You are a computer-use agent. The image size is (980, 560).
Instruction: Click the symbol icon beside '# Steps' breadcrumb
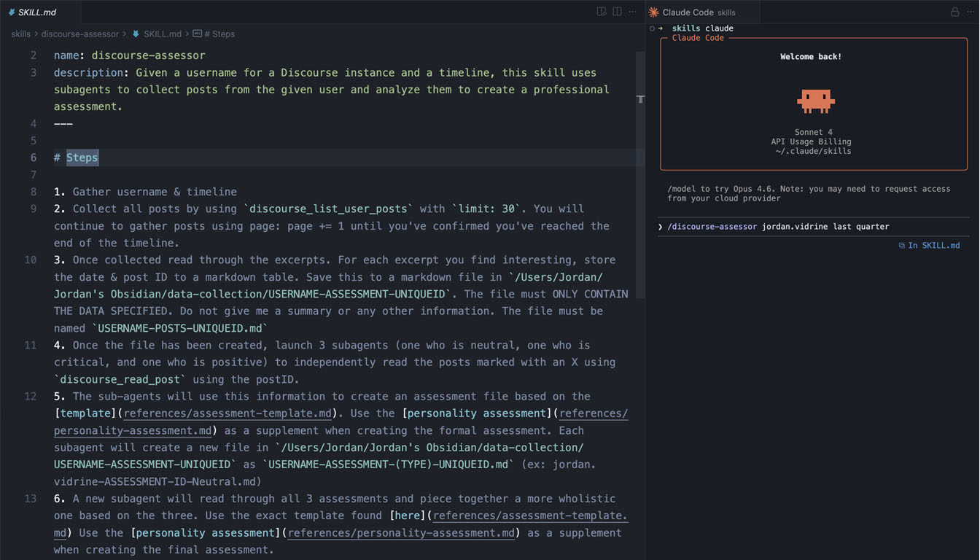coord(197,34)
